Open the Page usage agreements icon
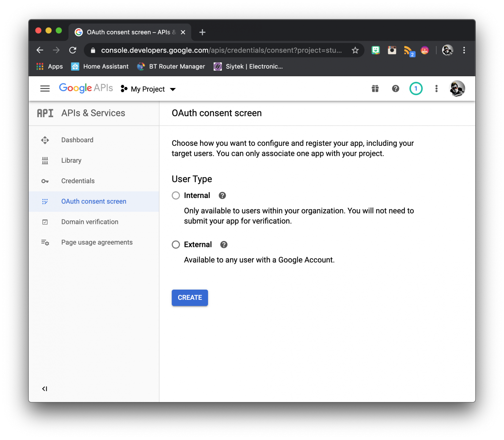 click(x=45, y=242)
